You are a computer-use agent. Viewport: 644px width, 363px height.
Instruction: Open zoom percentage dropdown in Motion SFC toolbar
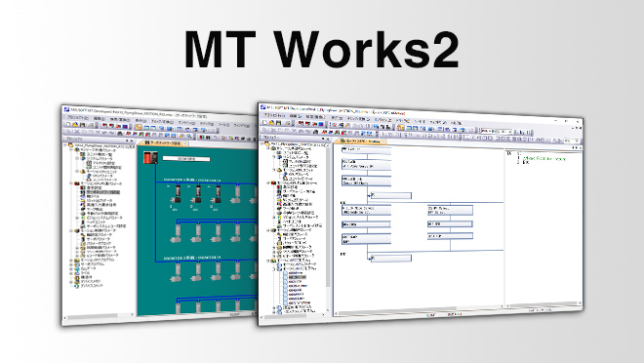pos(576,141)
